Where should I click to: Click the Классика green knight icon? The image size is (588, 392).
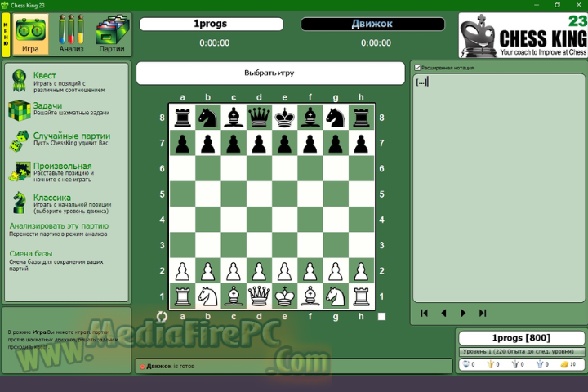pos(19,203)
